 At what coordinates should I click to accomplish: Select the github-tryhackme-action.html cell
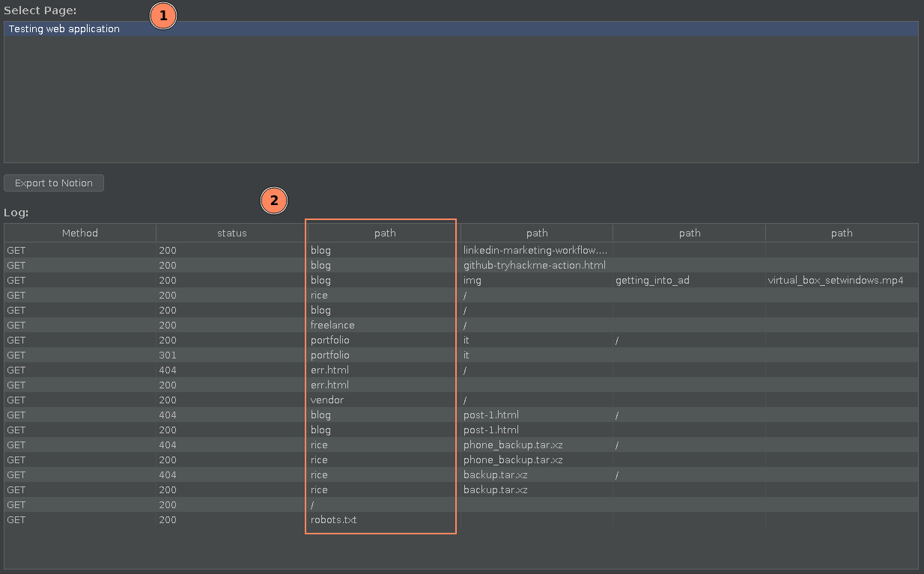534,266
